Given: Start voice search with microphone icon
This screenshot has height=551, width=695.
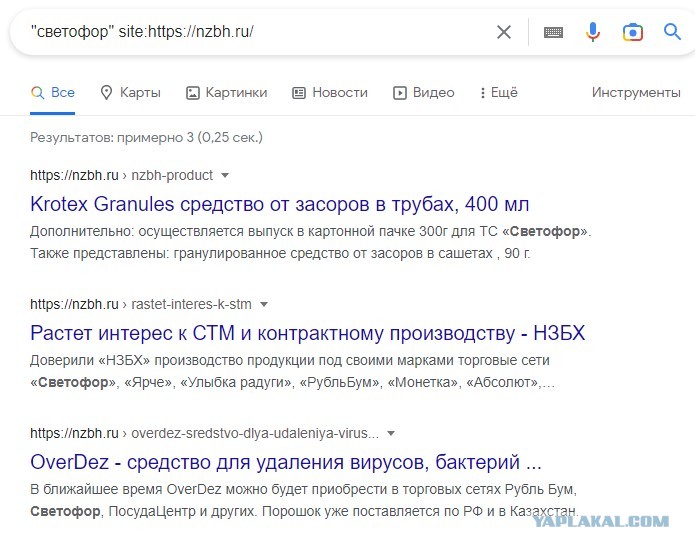Looking at the screenshot, I should [593, 32].
